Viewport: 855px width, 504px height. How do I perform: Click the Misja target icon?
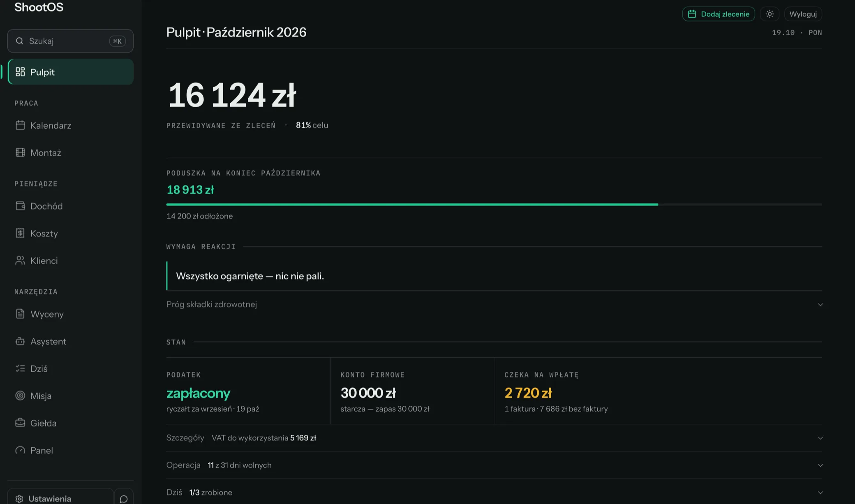point(20,396)
